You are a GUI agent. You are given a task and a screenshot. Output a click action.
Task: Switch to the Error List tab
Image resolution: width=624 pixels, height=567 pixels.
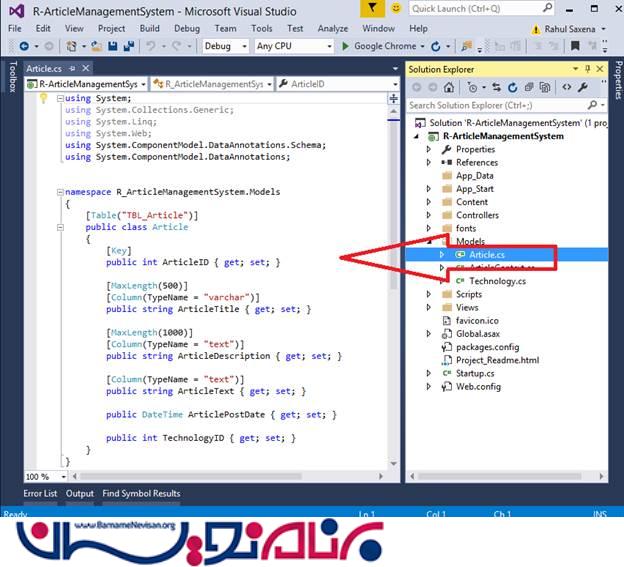coord(40,493)
